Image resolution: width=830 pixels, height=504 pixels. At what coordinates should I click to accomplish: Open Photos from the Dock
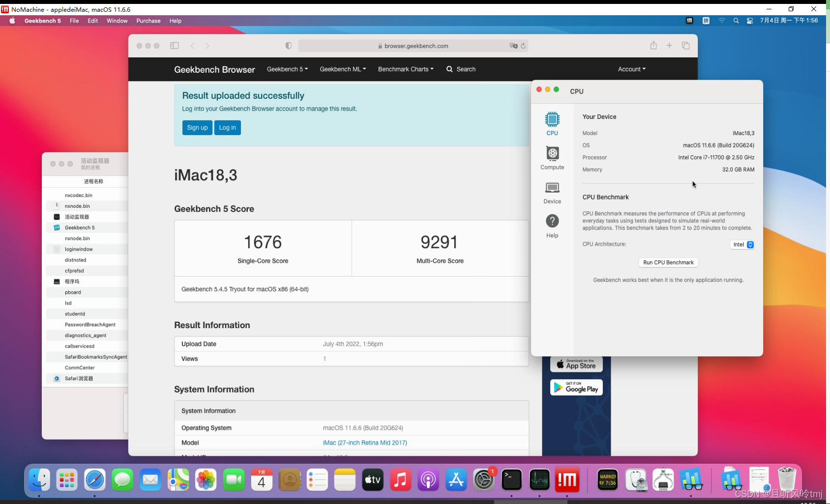[x=206, y=480]
